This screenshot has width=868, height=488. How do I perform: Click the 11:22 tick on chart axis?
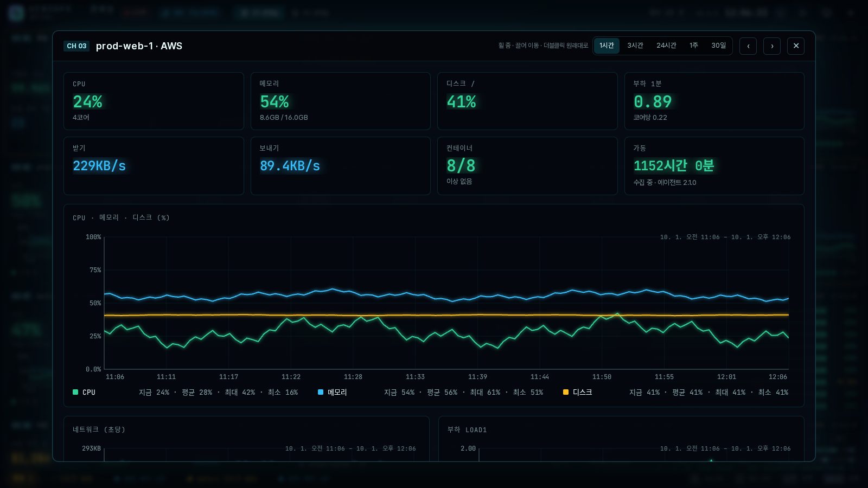291,377
